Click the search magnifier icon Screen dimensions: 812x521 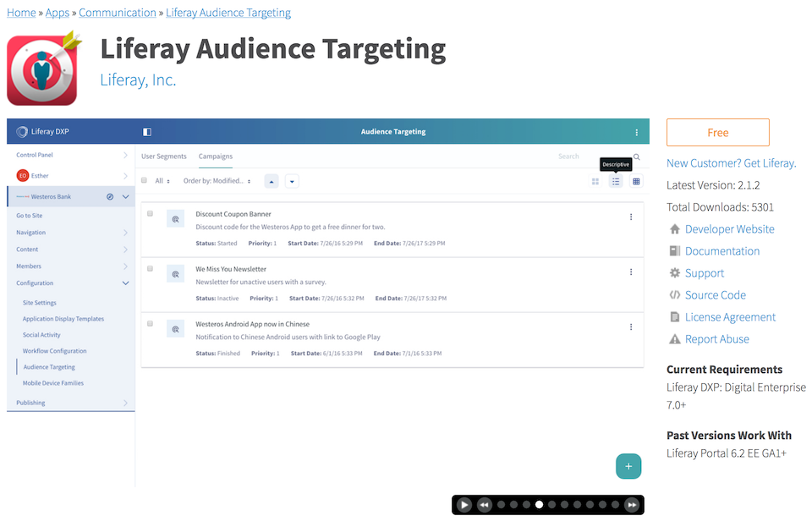(x=636, y=157)
